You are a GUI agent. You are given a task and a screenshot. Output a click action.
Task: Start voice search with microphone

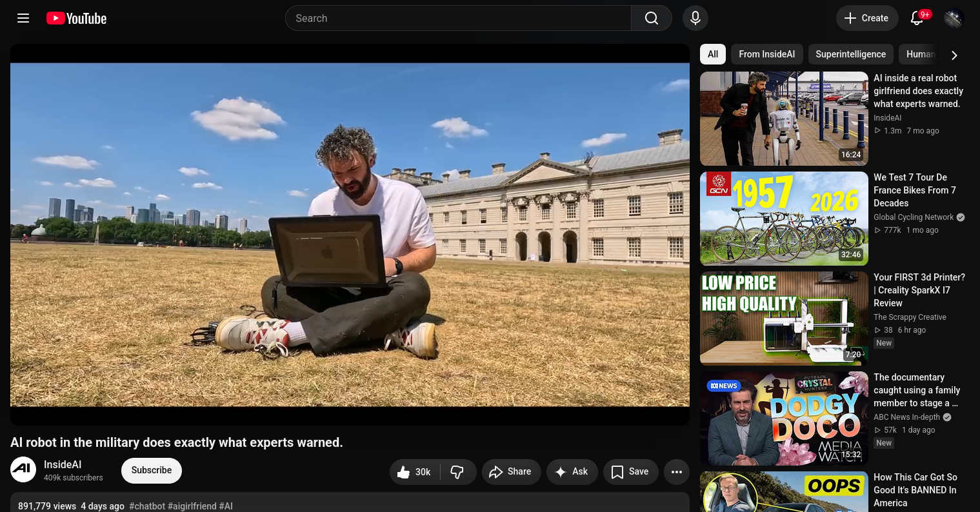pyautogui.click(x=695, y=18)
